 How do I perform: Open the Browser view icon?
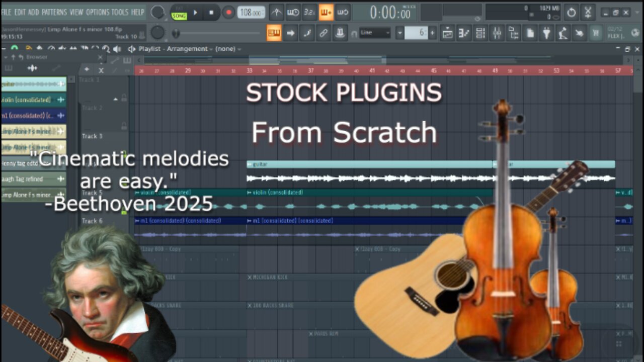(x=514, y=33)
